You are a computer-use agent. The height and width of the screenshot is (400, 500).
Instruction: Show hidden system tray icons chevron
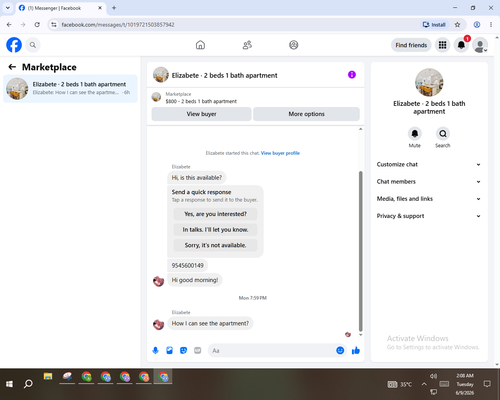[424, 384]
